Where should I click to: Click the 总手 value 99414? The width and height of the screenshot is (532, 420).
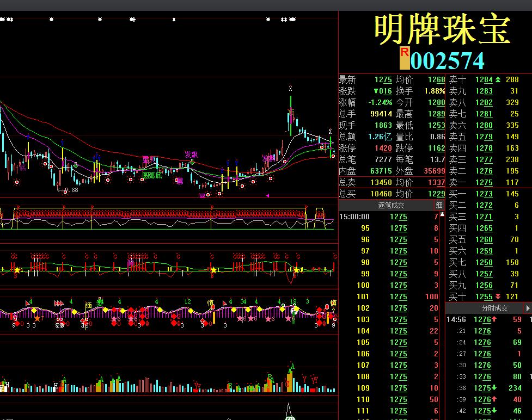click(381, 114)
